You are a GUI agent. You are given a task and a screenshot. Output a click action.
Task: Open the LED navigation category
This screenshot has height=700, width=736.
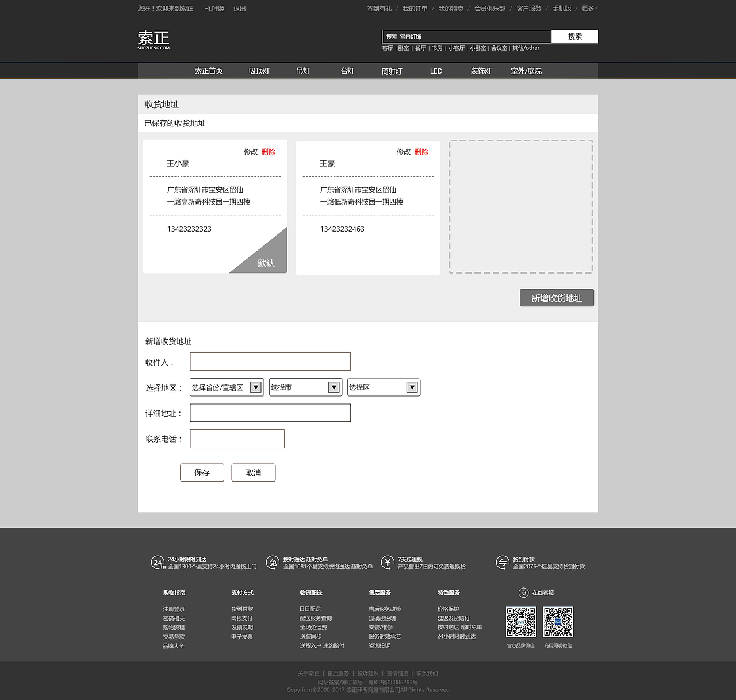click(436, 71)
